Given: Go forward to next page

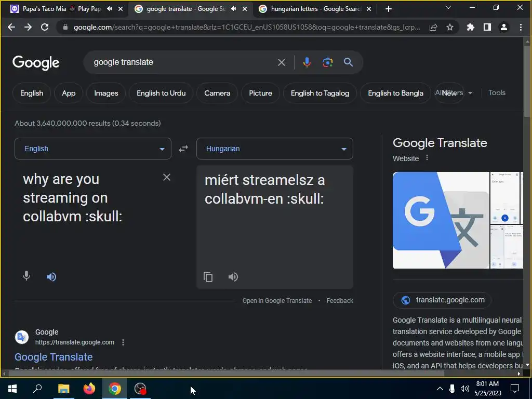Looking at the screenshot, I should [28, 27].
